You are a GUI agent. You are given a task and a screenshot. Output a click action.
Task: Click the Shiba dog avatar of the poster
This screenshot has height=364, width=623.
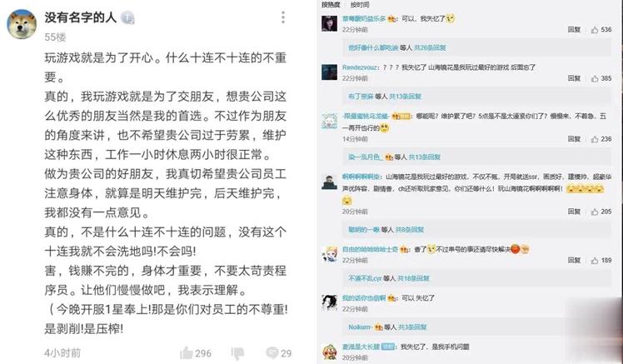[22, 24]
